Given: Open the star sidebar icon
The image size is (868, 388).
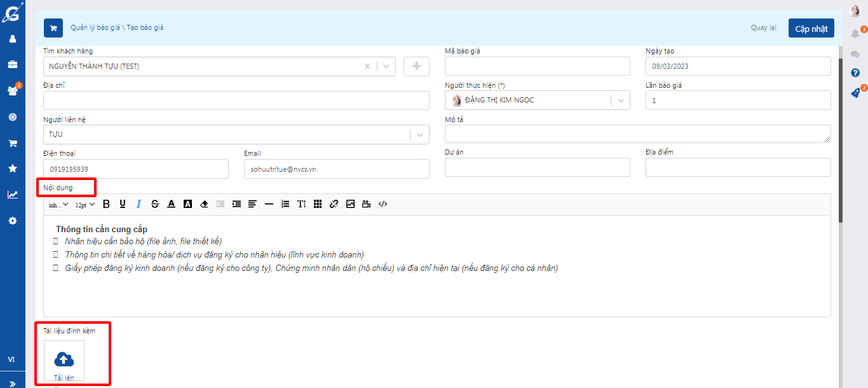Looking at the screenshot, I should (x=12, y=169).
